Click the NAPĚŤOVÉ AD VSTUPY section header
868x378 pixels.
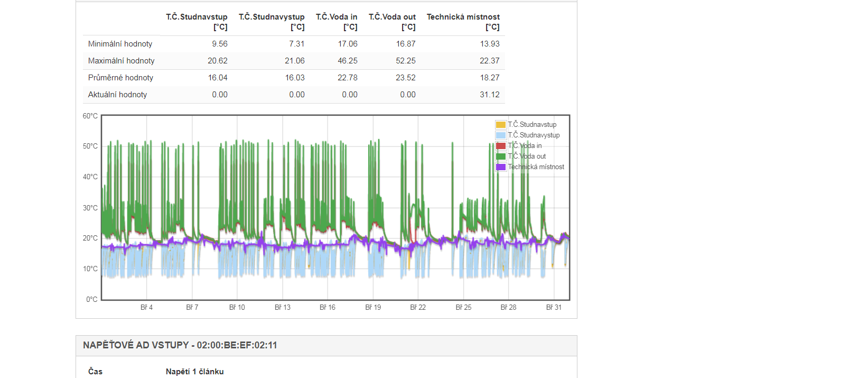click(x=180, y=345)
